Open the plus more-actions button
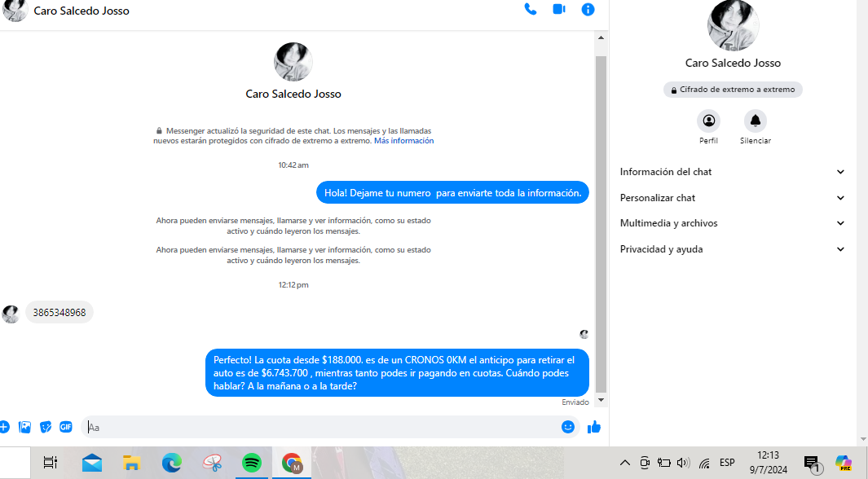Image resolution: width=868 pixels, height=479 pixels. click(x=4, y=427)
